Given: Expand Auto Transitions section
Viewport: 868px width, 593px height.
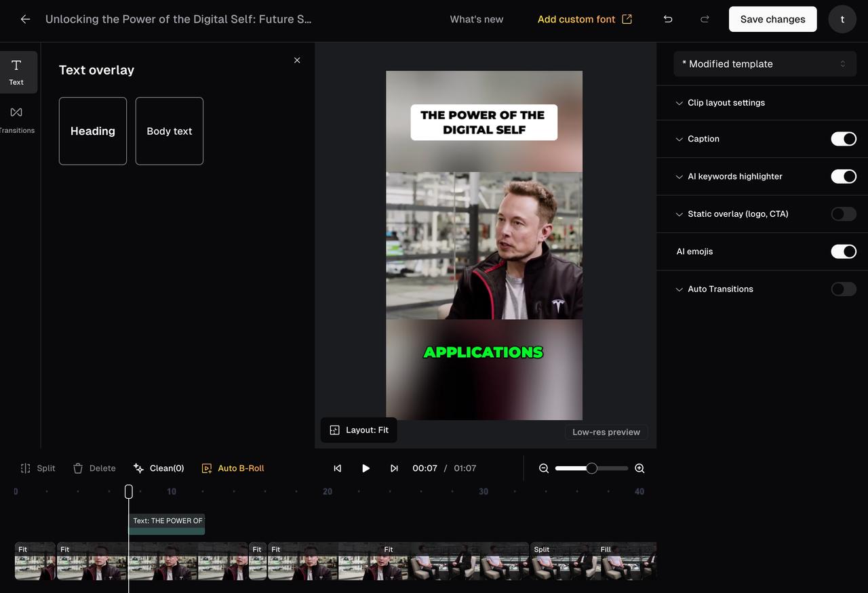Looking at the screenshot, I should tap(715, 289).
